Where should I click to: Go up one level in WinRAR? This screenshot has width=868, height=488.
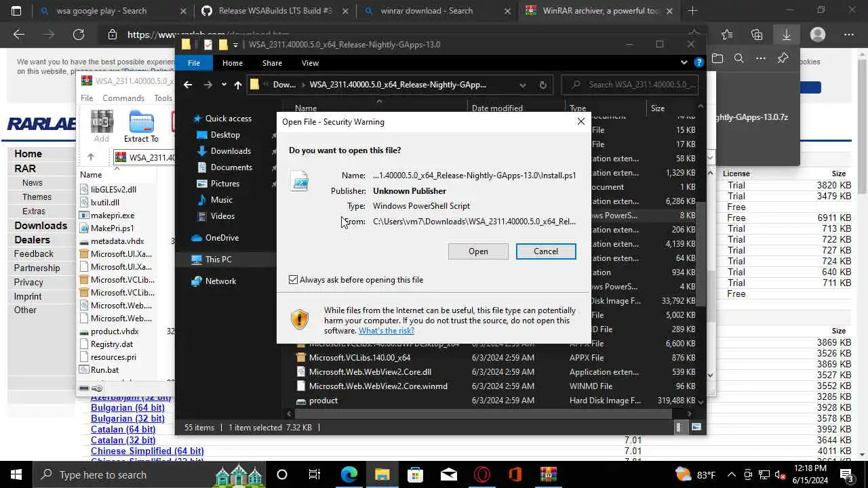pyautogui.click(x=90, y=157)
